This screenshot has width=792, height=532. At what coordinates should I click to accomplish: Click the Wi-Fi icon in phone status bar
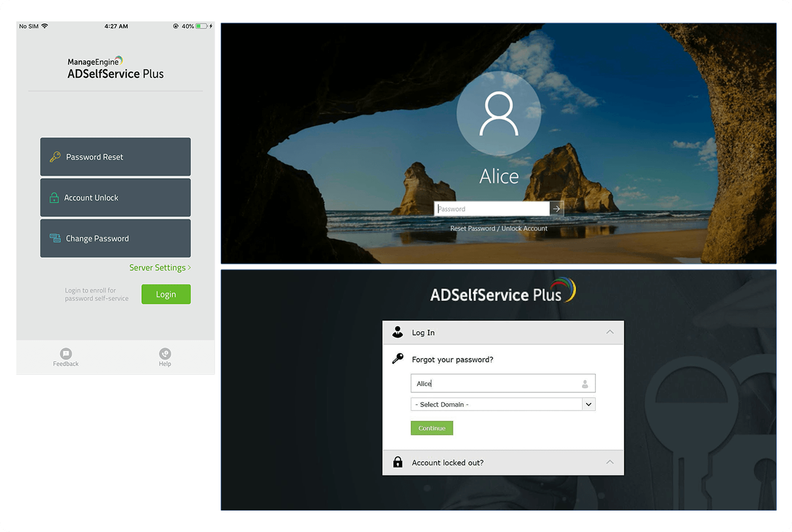(45, 26)
